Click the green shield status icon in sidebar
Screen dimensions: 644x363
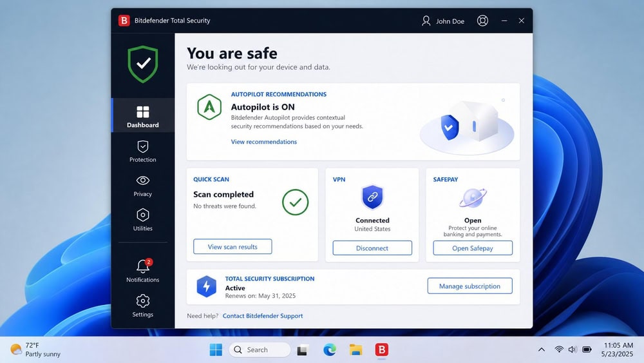point(143,64)
